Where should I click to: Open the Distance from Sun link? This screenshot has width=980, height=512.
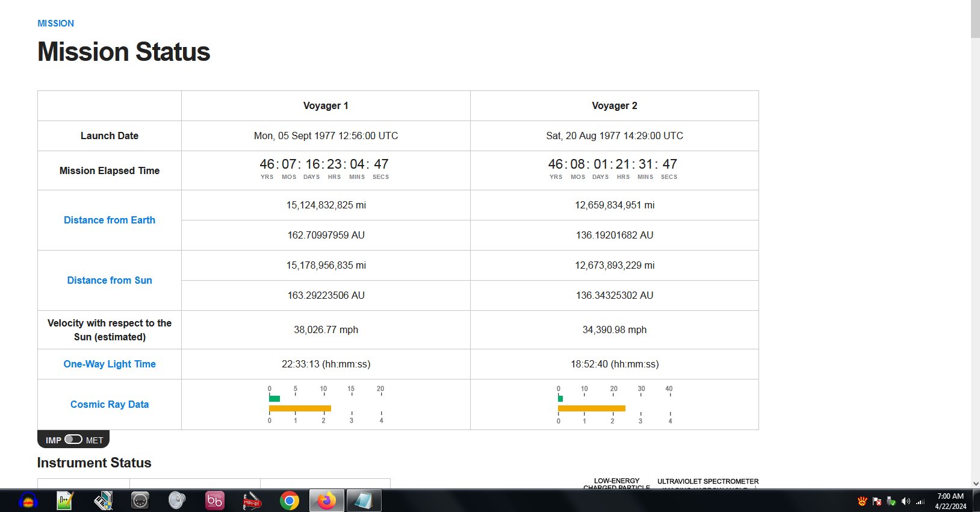tap(110, 281)
